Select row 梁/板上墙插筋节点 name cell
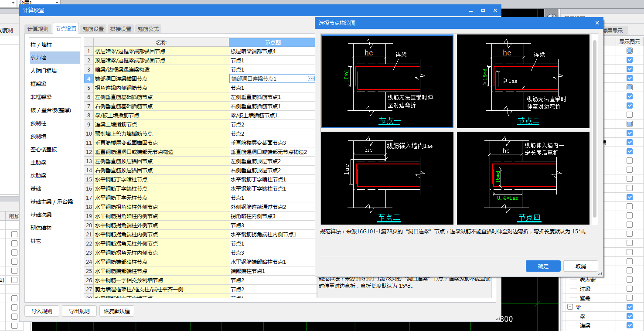644x331 pixels. pyautogui.click(x=161, y=115)
